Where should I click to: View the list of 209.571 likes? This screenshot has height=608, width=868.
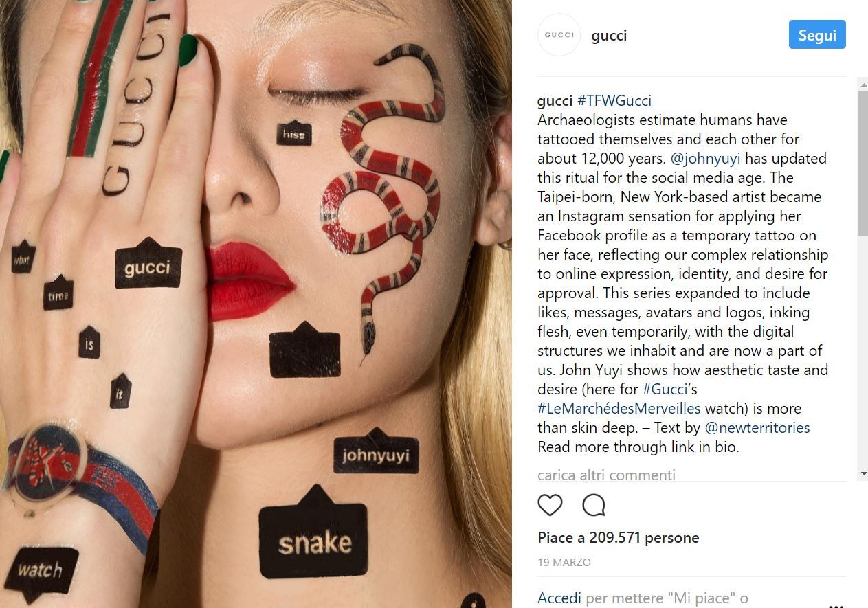(x=618, y=537)
